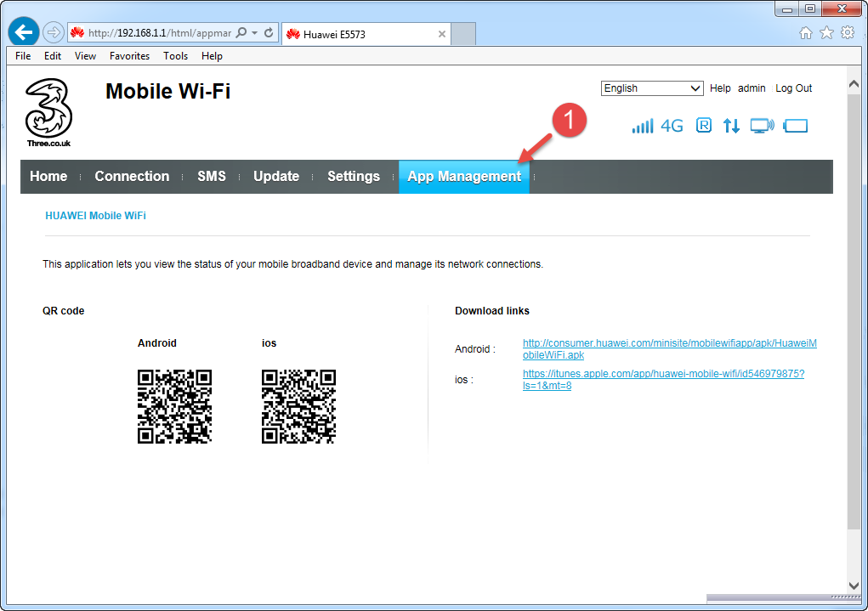Click the Mobile Wi-Fi page title
Viewport: 868px width, 611px height.
[x=167, y=91]
